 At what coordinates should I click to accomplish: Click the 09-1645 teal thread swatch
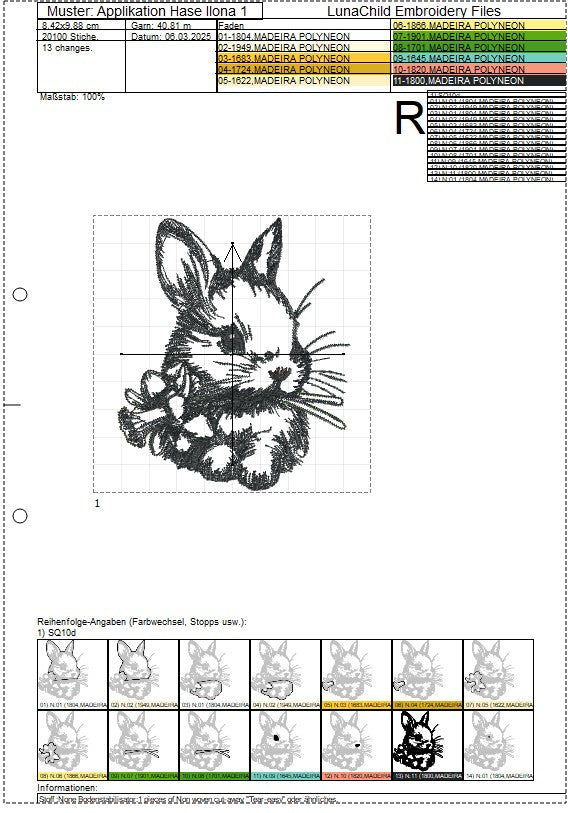pos(479,58)
